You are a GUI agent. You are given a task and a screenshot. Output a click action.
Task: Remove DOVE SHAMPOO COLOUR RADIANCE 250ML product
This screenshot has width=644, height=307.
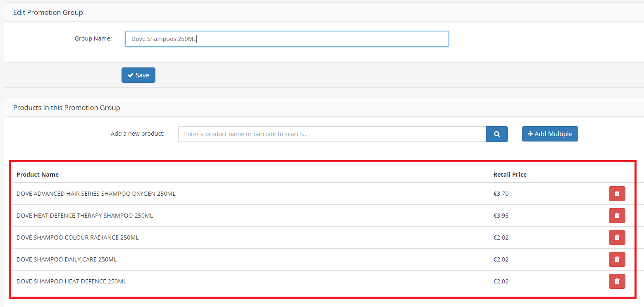(617, 237)
